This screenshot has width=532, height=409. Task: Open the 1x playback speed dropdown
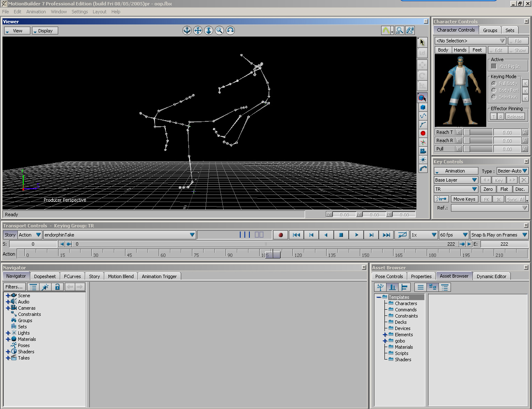(424, 235)
